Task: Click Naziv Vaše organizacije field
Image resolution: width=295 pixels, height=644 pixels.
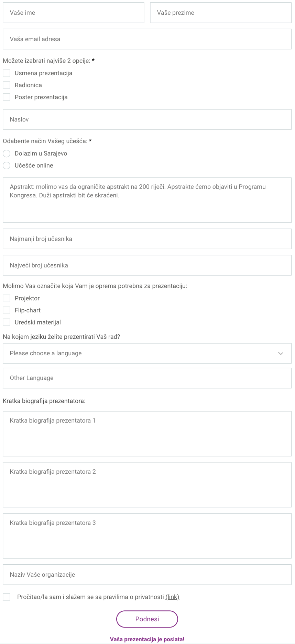Action: pyautogui.click(x=147, y=575)
